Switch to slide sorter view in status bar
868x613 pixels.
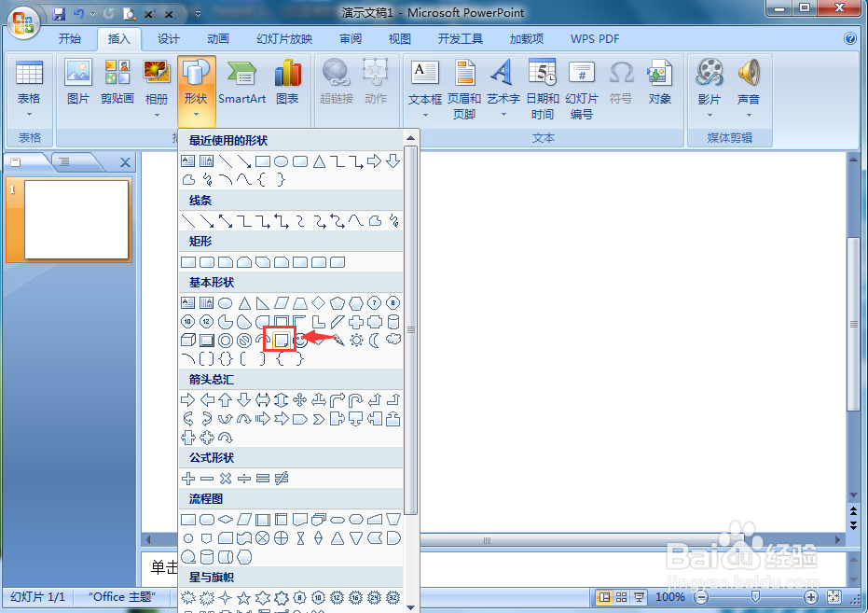click(x=622, y=597)
